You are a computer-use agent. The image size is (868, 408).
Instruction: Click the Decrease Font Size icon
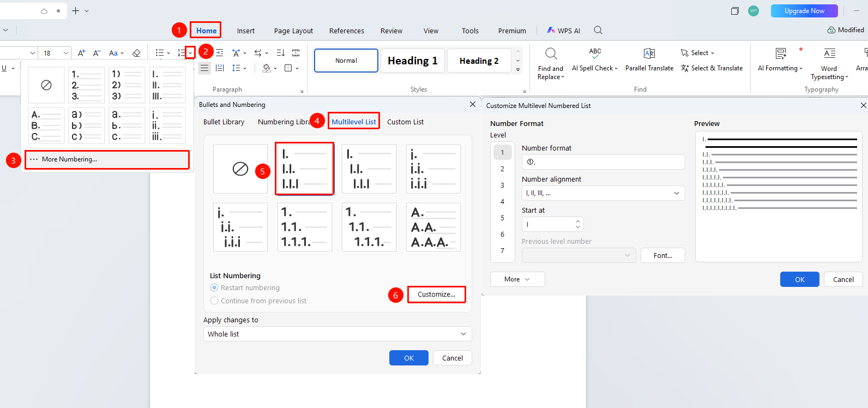point(97,53)
